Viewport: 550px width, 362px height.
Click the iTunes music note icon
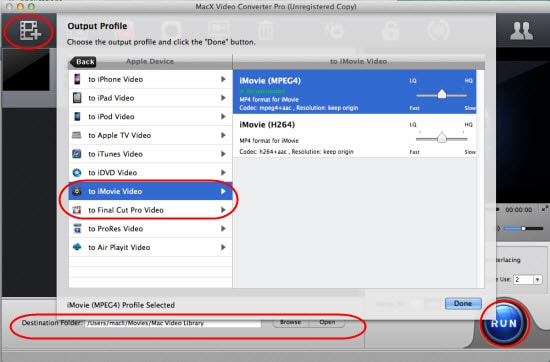(x=76, y=154)
